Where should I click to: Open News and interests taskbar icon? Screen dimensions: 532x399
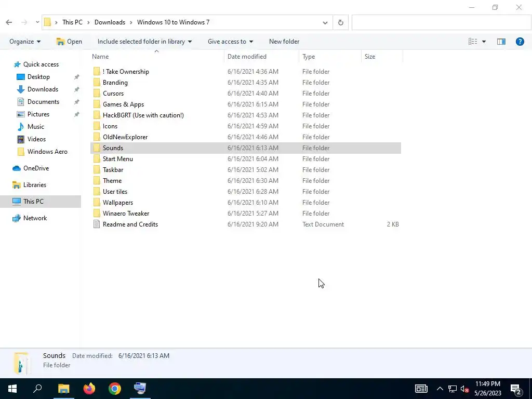point(421,389)
